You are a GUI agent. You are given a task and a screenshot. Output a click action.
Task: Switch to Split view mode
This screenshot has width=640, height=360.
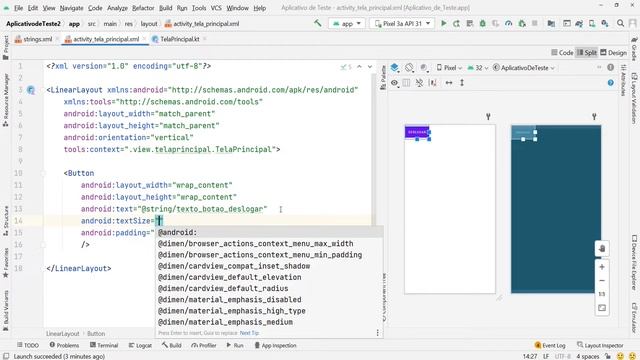point(587,53)
